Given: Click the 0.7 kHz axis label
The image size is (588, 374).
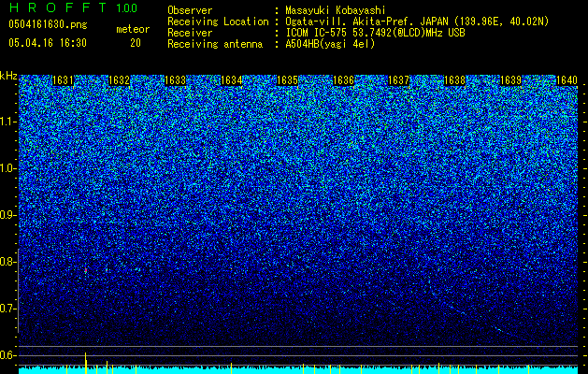Looking at the screenshot, I should click(8, 309).
